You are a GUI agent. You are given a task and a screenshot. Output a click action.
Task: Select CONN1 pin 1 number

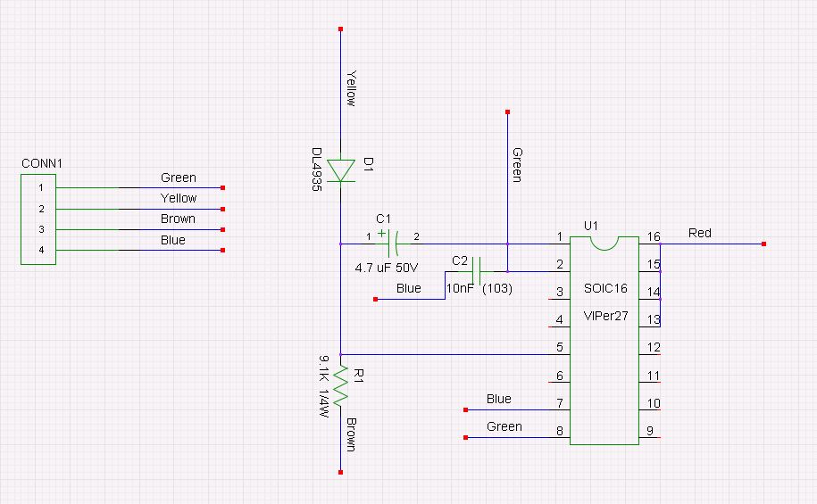[x=41, y=187]
